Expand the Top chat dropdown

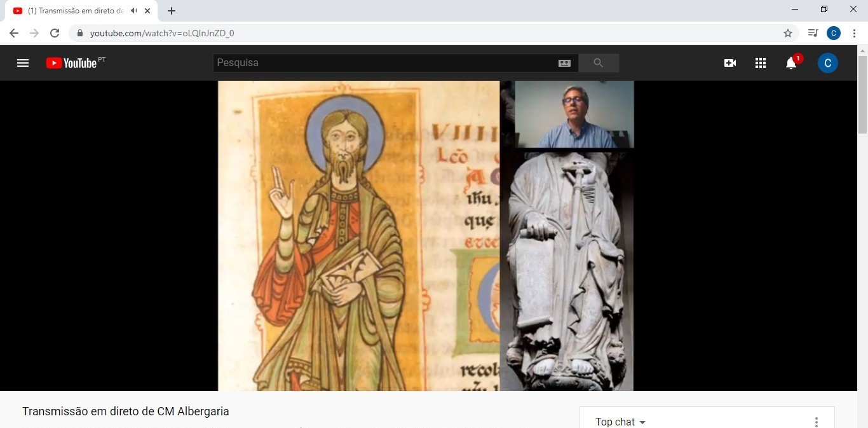point(620,422)
